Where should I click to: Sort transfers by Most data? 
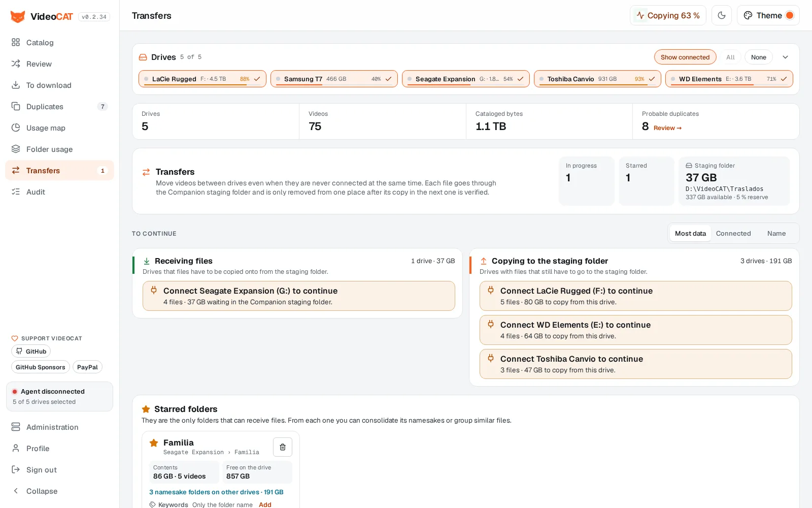click(690, 233)
